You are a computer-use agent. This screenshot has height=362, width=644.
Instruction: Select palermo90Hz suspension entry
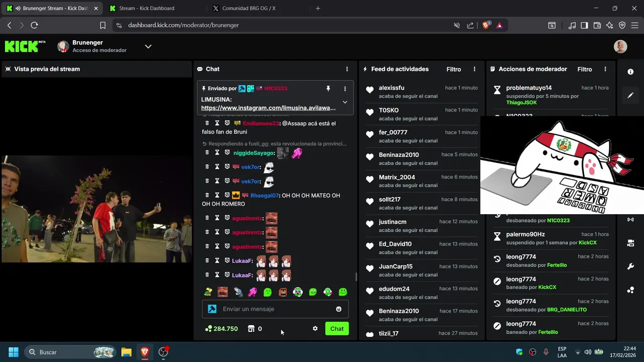click(551, 238)
